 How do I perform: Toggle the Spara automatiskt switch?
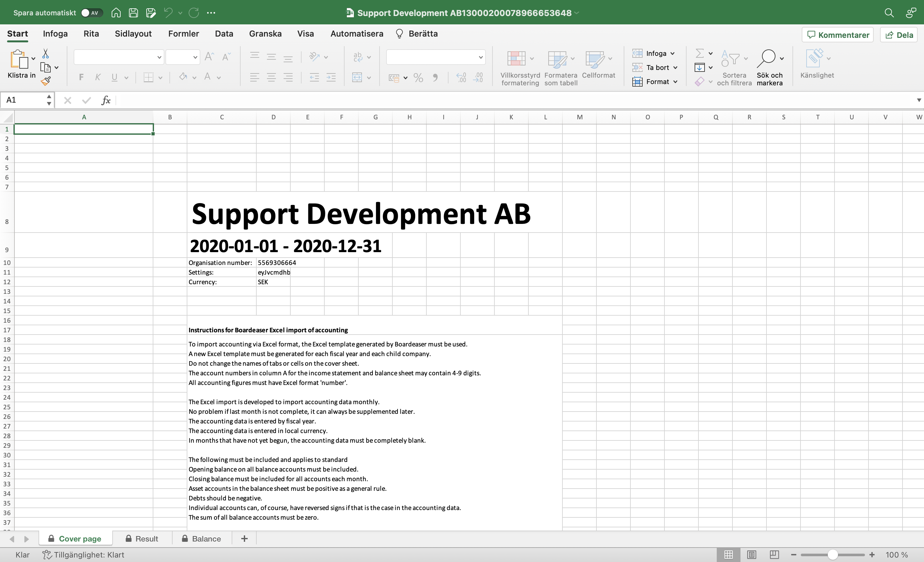click(x=91, y=13)
